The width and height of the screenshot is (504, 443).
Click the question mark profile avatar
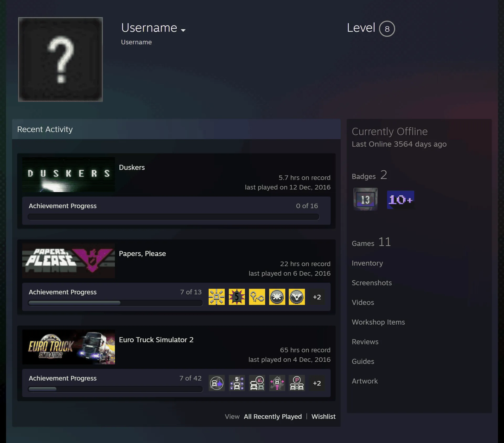click(x=60, y=59)
